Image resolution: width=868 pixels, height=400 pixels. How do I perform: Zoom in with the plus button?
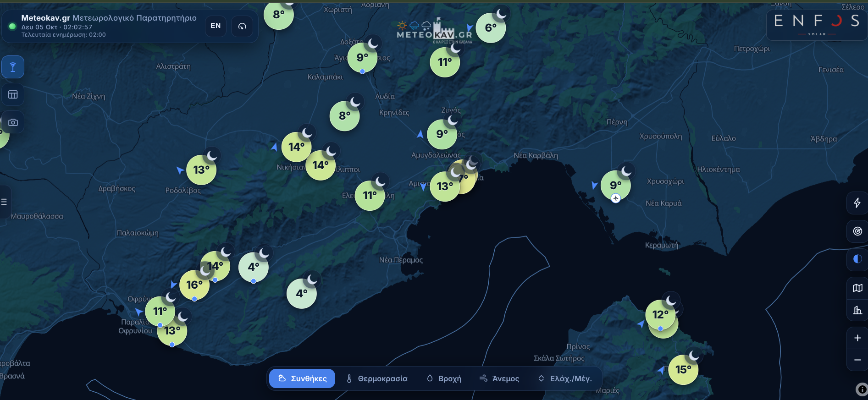pos(857,338)
